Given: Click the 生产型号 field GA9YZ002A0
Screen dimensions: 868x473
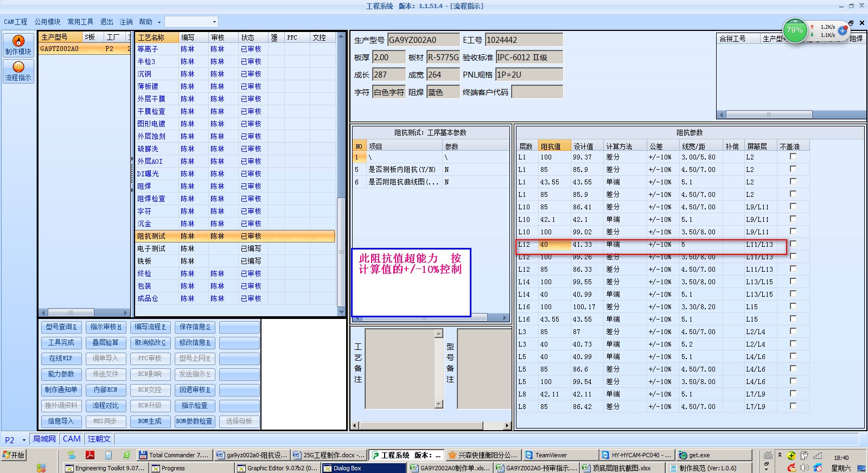Looking at the screenshot, I should [x=423, y=40].
